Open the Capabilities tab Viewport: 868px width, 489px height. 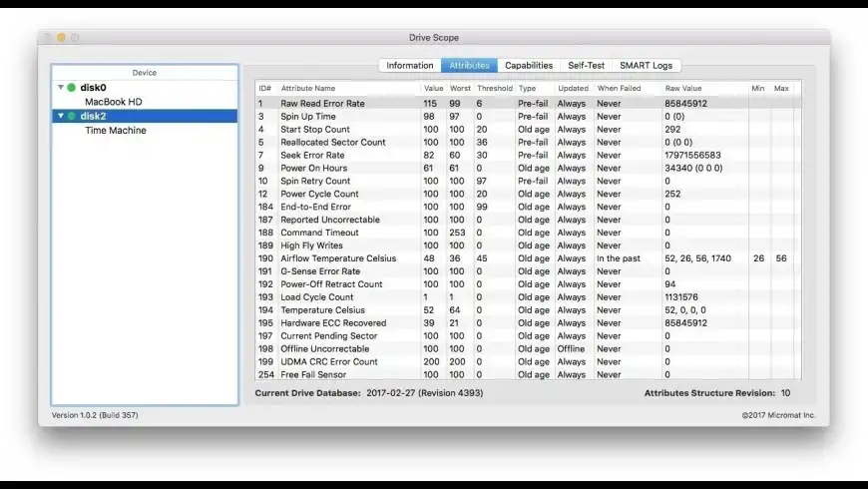[x=529, y=65]
